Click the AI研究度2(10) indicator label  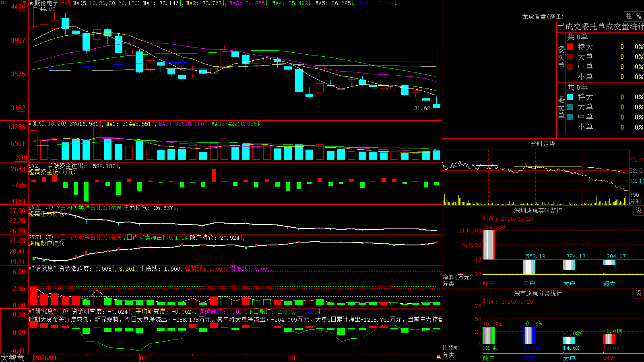(48, 311)
